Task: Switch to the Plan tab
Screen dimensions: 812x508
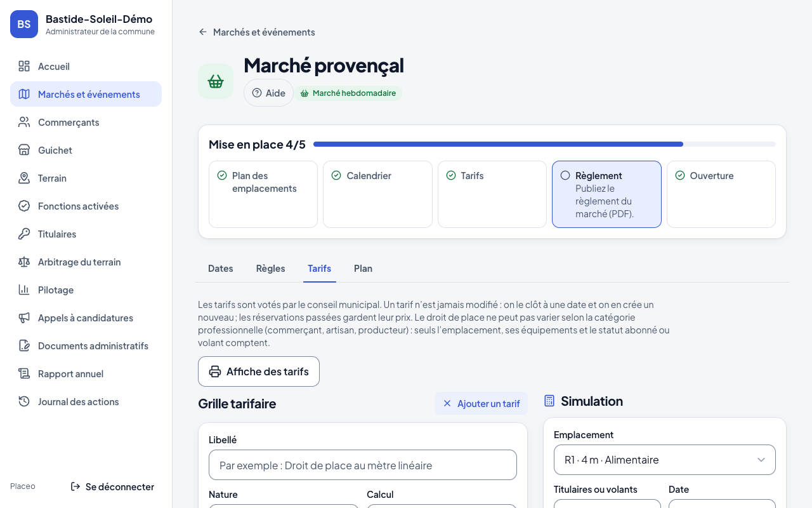Action: point(363,269)
